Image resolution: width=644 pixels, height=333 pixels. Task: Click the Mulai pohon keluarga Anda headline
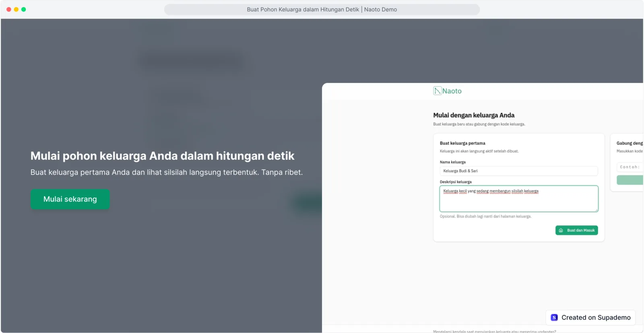[x=163, y=156]
